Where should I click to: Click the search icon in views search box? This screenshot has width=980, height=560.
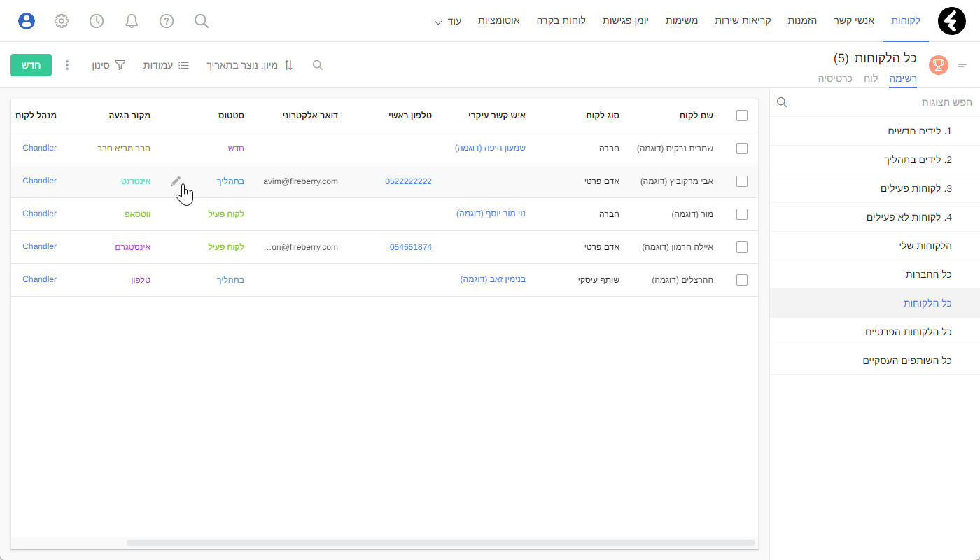click(x=783, y=102)
